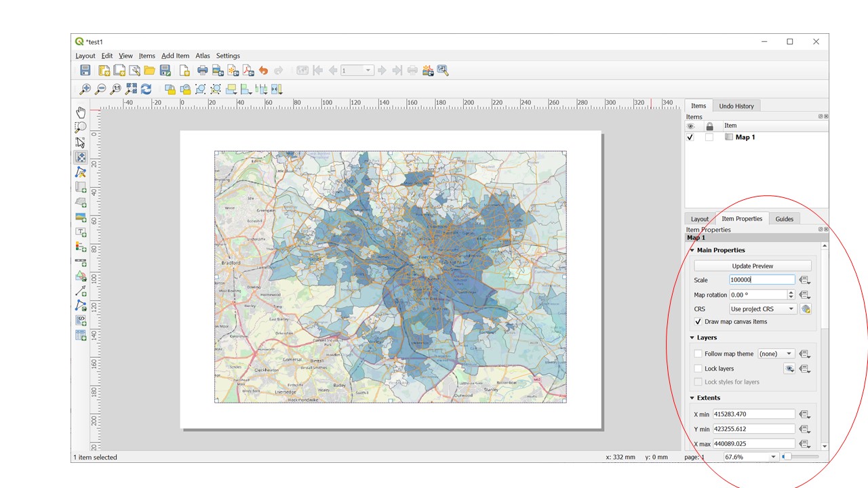Toggle Draw map canvas items checkbox

coord(698,322)
